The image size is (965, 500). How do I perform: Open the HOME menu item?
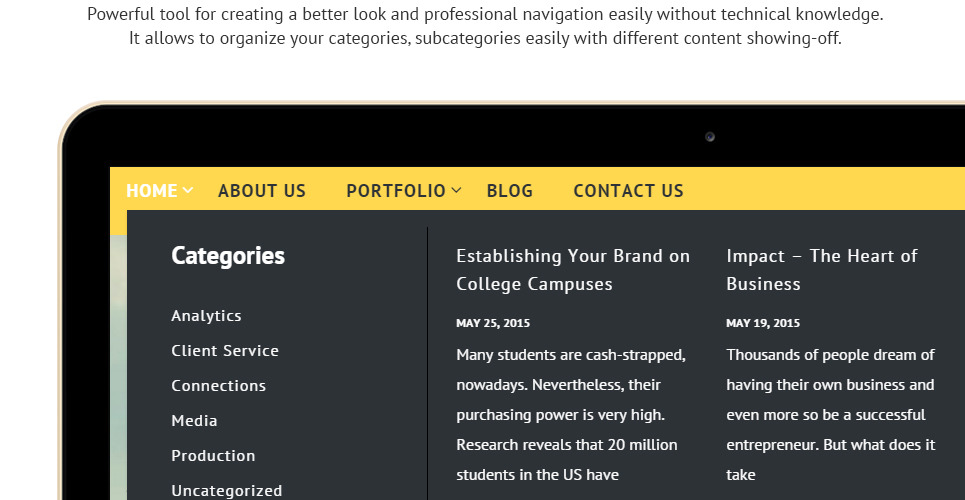coord(151,191)
